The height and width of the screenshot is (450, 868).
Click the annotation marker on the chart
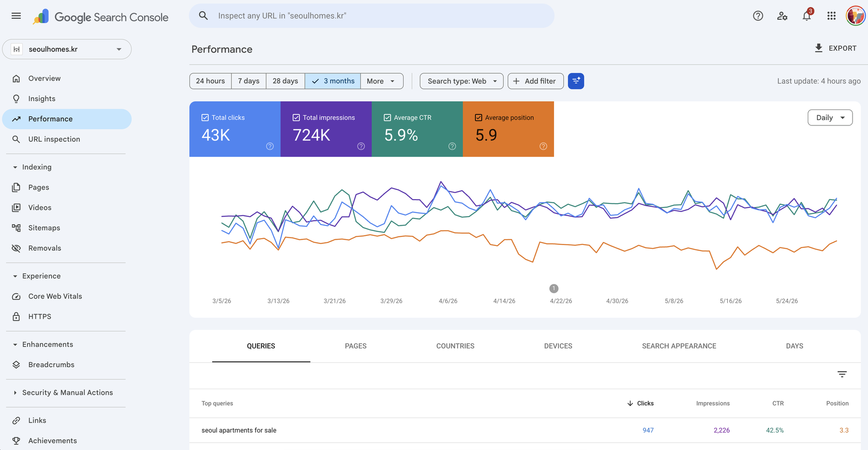click(554, 288)
